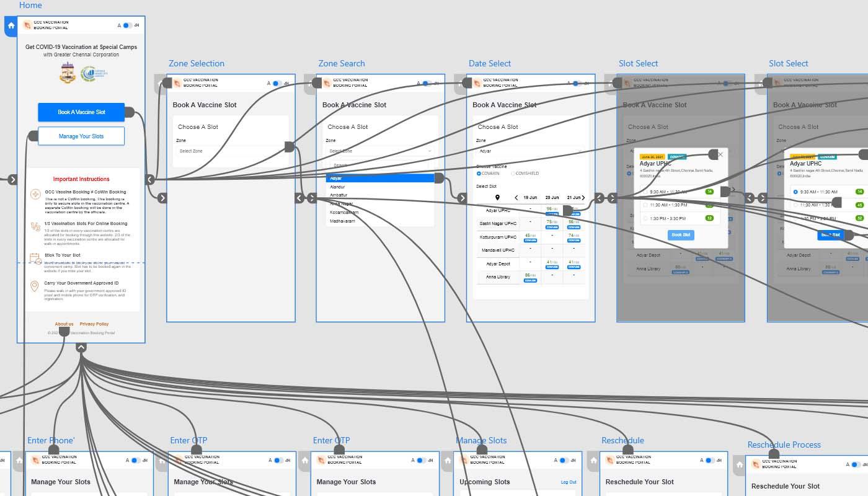Toggle the language switch in Enter Phone' header
Image resolution: width=868 pixels, height=496 pixels.
(x=136, y=461)
